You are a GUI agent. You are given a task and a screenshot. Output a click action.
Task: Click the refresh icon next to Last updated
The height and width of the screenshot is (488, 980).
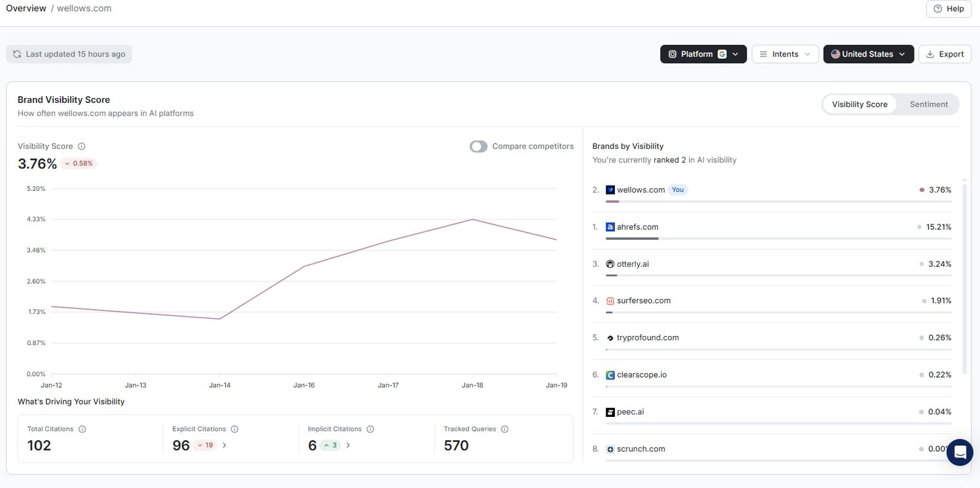(x=17, y=54)
